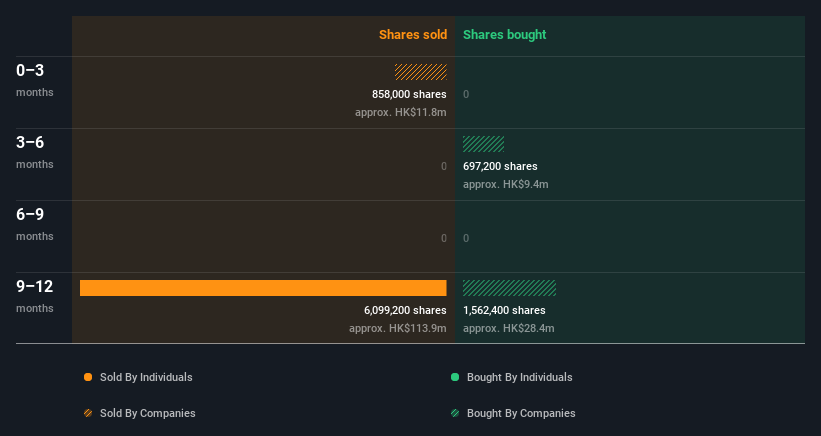Image resolution: width=821 pixels, height=436 pixels.
Task: Click the green Bought By Individuals legend dot
Action: (455, 377)
